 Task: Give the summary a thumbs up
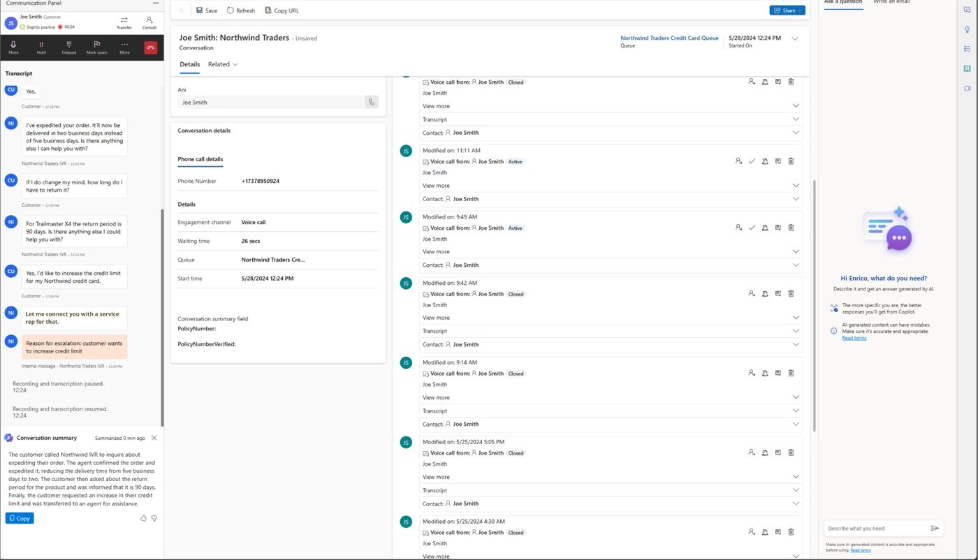[x=143, y=518]
